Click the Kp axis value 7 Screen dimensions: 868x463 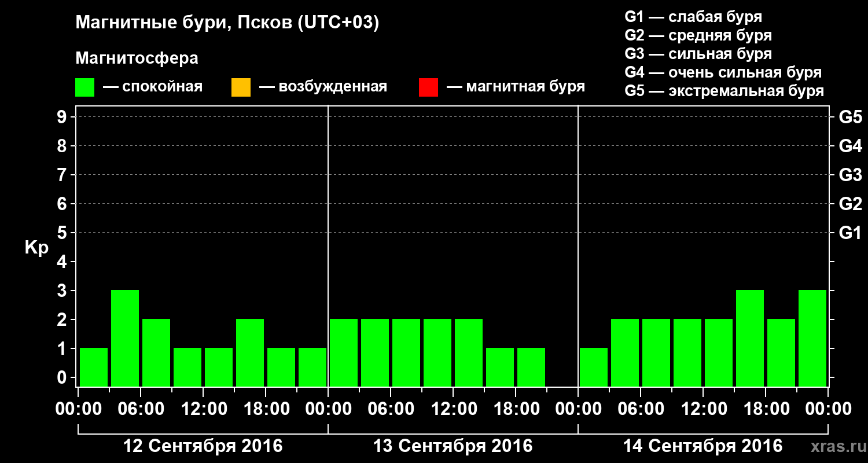pyautogui.click(x=63, y=175)
